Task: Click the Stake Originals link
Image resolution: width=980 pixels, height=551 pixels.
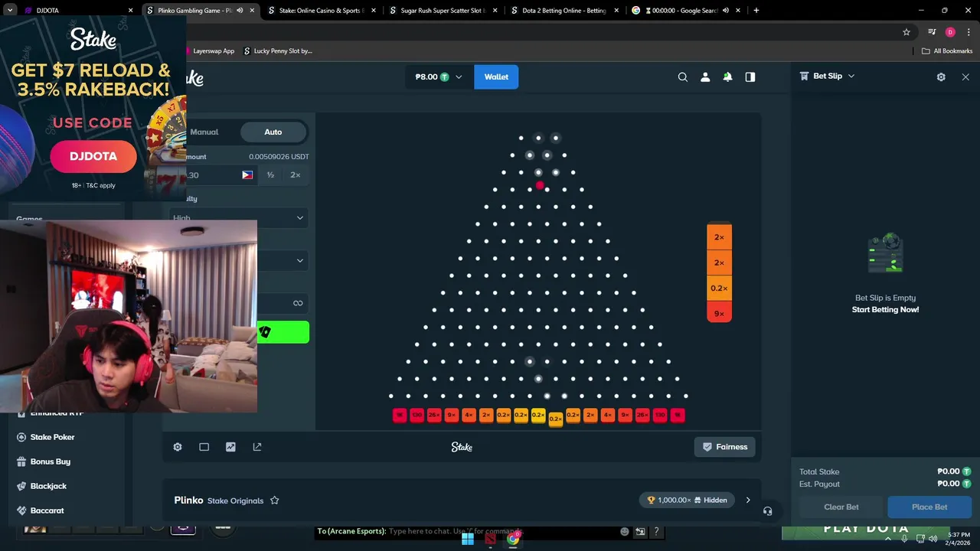Action: (235, 501)
